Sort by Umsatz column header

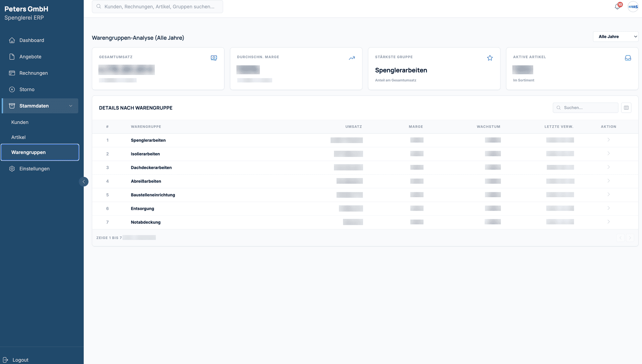click(x=353, y=127)
